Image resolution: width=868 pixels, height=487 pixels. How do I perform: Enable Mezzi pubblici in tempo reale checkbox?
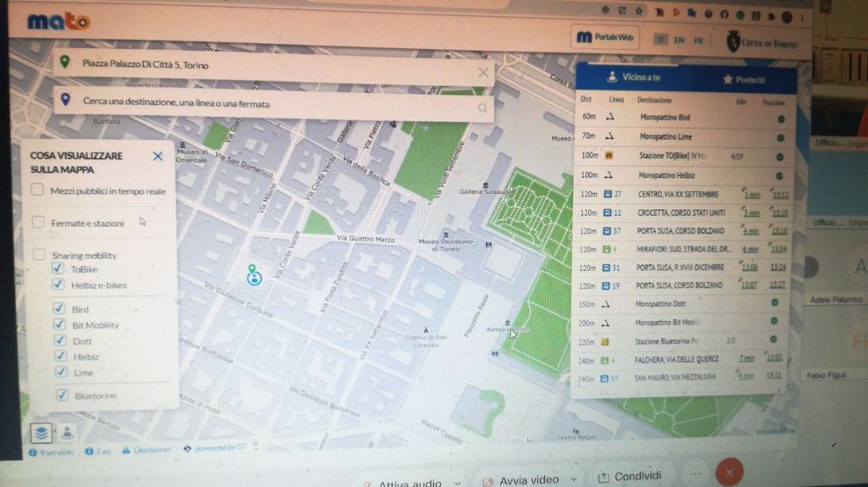coord(38,191)
